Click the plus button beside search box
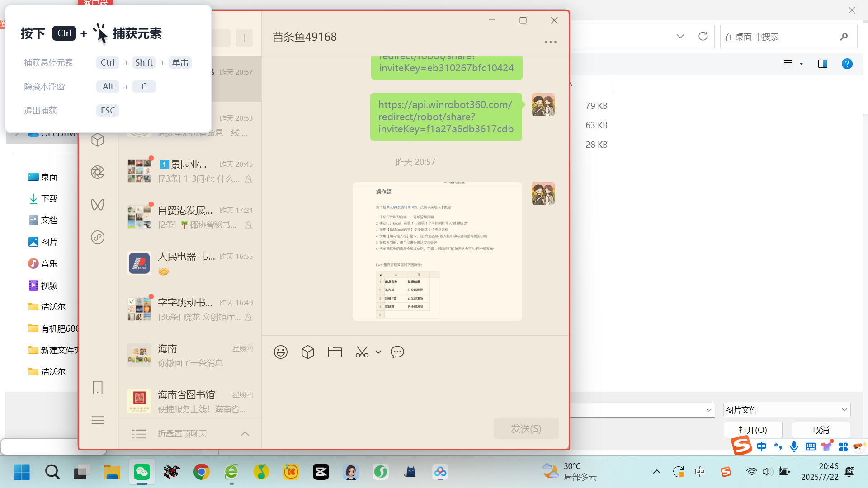The image size is (868, 488). (x=244, y=38)
